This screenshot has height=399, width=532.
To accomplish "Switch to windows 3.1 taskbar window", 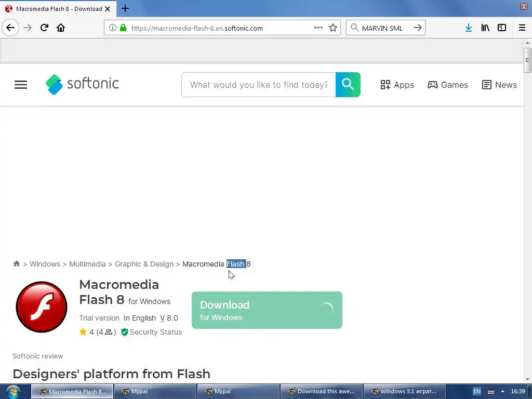I will click(x=404, y=391).
